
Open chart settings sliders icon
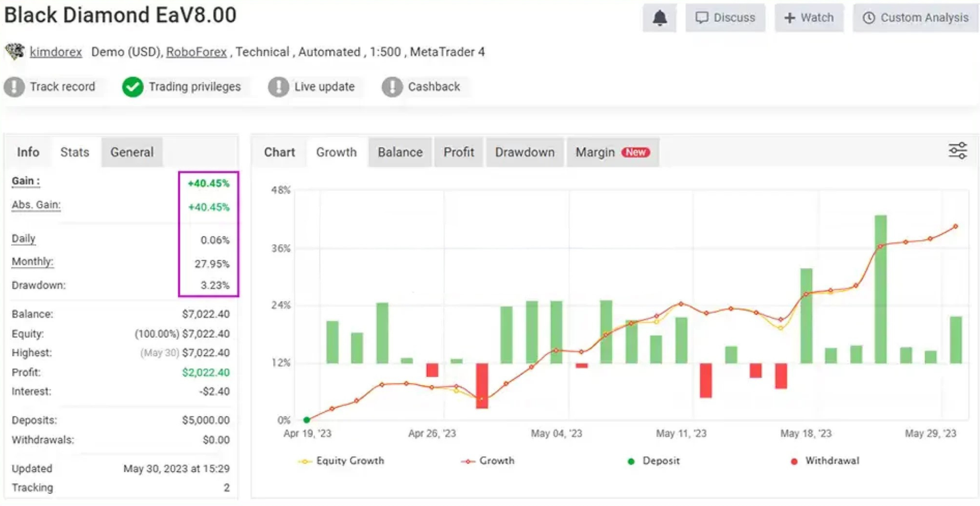point(957,151)
